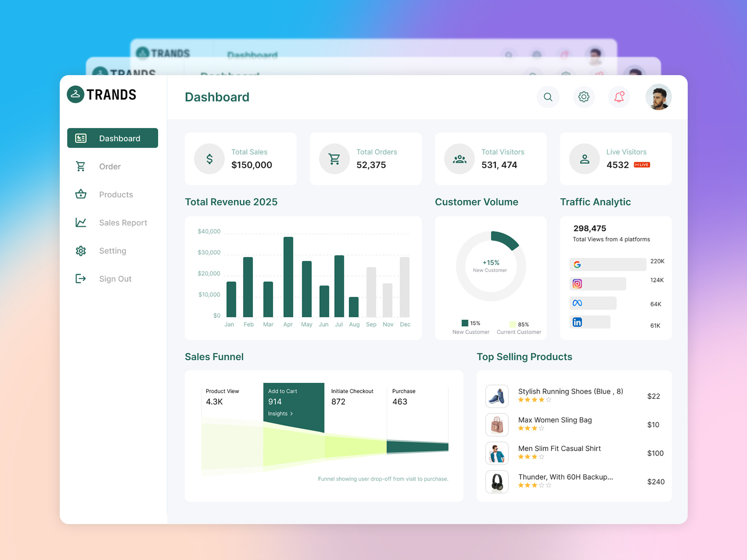Screen dimensions: 747x560
Task: Open the settings gear in the top bar
Action: (x=584, y=97)
